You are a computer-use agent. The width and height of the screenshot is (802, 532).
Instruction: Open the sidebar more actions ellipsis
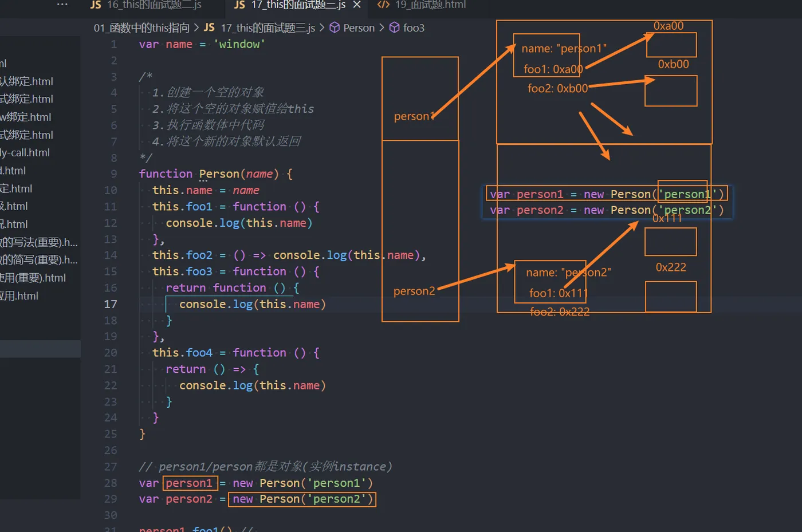click(x=62, y=5)
